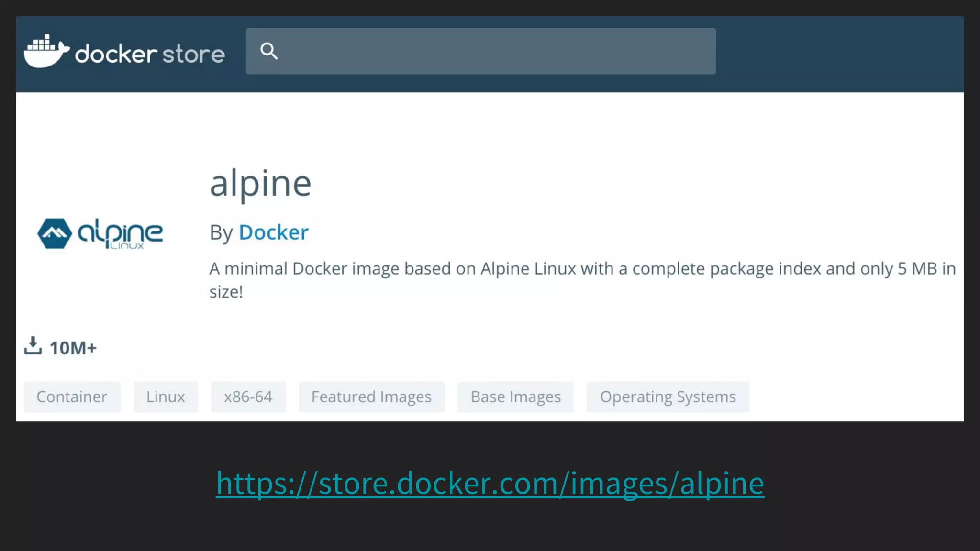Click the 10M+ downloads value
The height and width of the screenshot is (551, 980).
coord(73,348)
